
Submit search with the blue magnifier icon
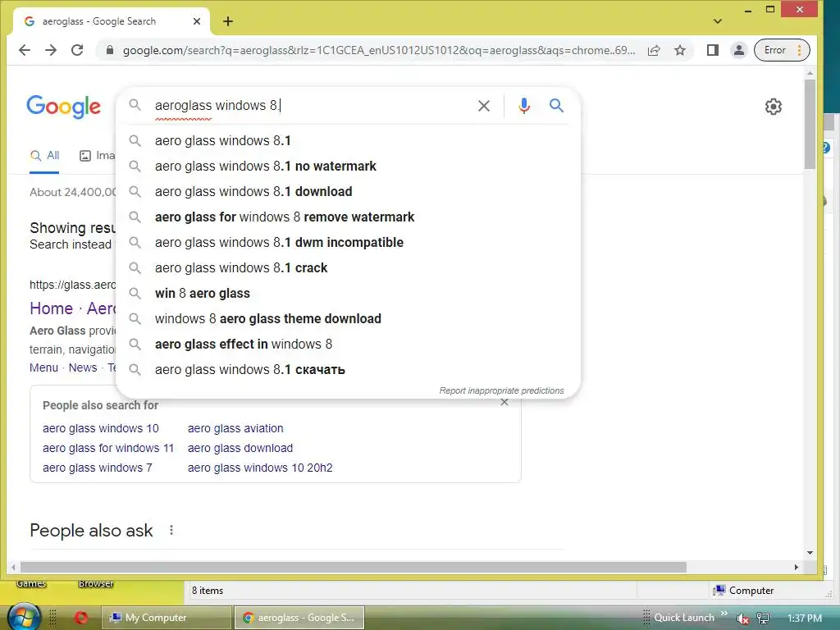557,106
